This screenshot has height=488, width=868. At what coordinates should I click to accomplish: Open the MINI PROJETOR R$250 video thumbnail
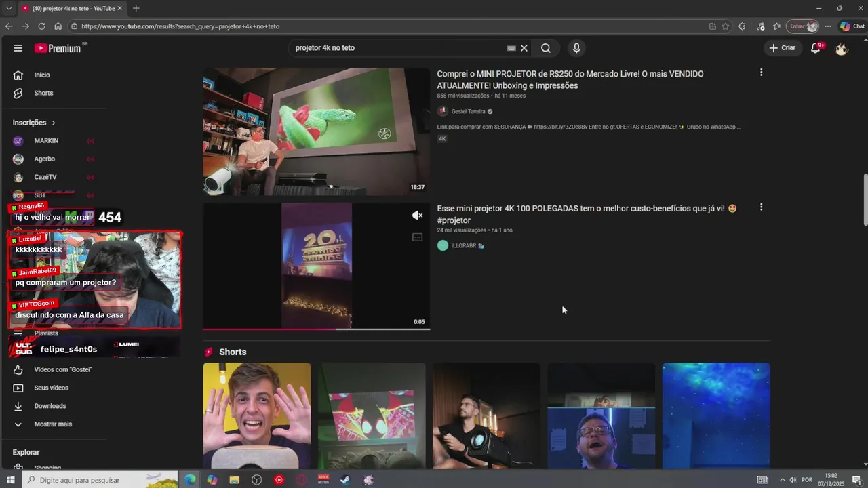[x=316, y=131]
